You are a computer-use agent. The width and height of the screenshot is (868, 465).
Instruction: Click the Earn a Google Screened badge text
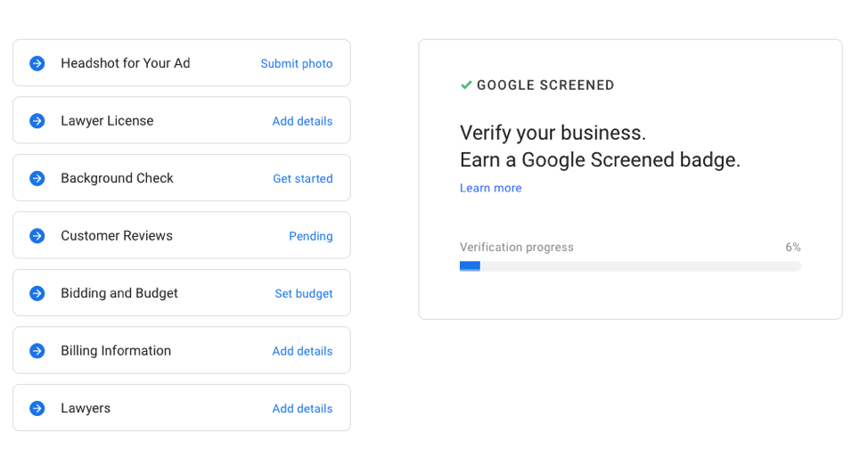pyautogui.click(x=600, y=160)
